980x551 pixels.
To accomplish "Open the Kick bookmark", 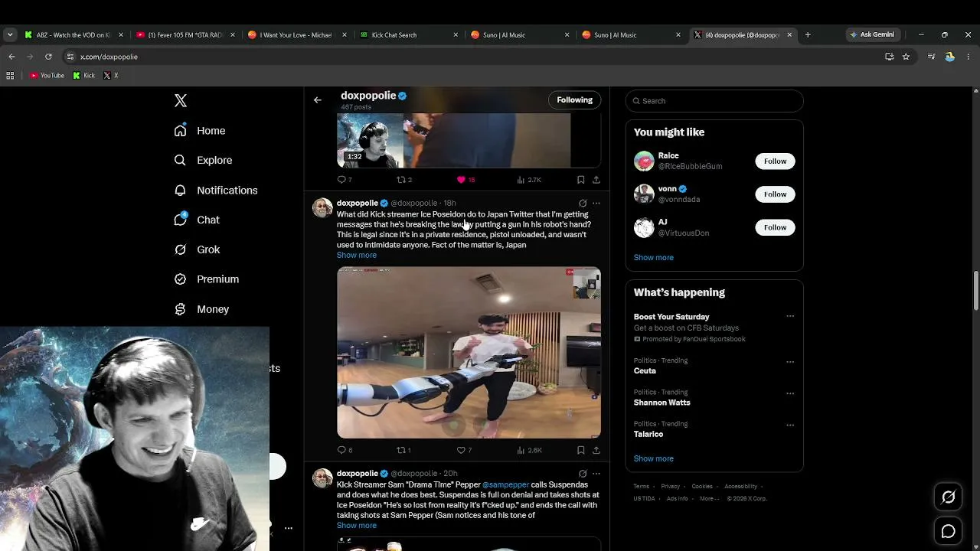I will coord(84,76).
